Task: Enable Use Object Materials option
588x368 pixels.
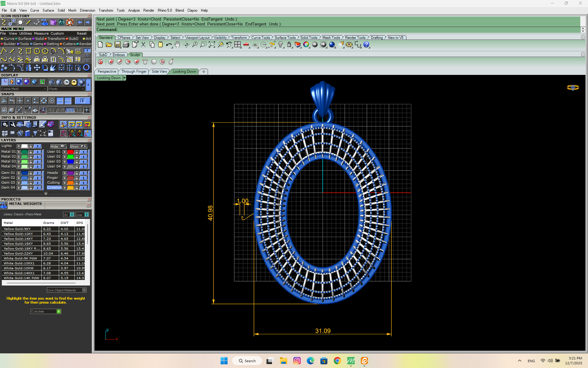Action: [84, 290]
